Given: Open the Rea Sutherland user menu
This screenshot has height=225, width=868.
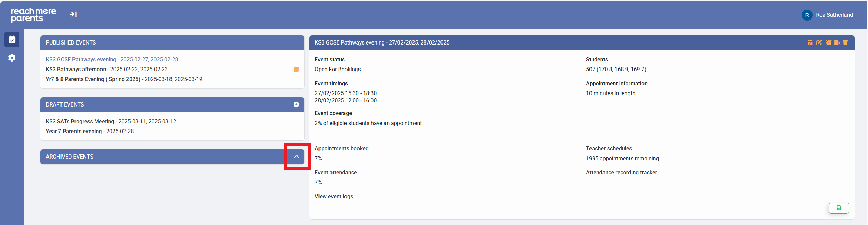Looking at the screenshot, I should pos(827,15).
